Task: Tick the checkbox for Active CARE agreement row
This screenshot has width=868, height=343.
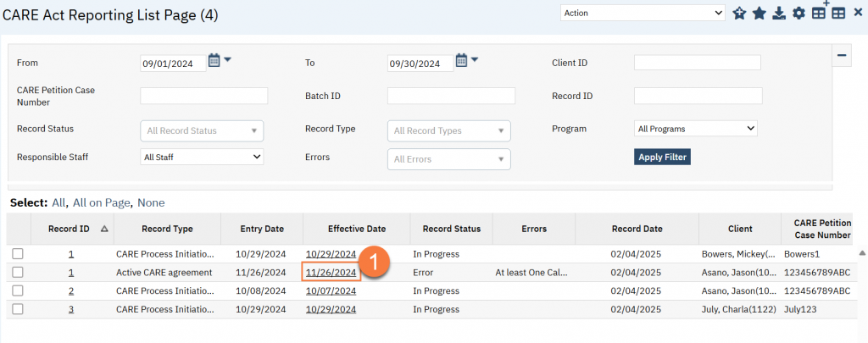Action: click(18, 273)
